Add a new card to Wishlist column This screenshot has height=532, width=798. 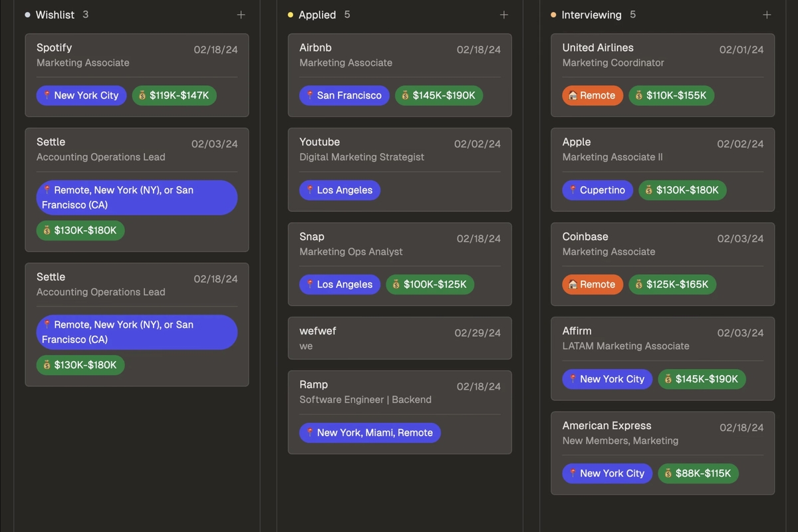coord(241,15)
